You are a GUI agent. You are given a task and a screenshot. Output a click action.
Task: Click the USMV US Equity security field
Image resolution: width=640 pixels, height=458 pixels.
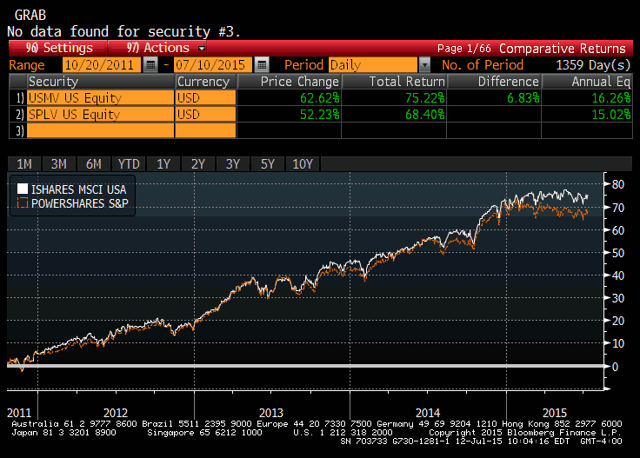100,98
